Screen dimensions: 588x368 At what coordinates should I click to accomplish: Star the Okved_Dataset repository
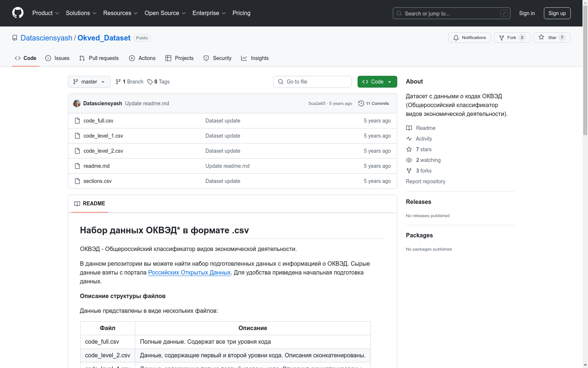click(x=552, y=38)
